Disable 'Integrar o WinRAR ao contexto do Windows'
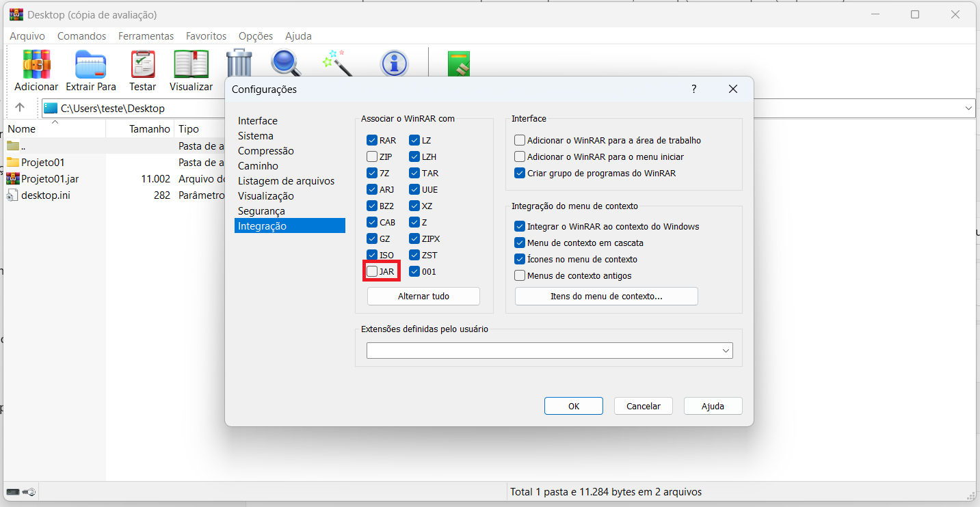The image size is (980, 507). pyautogui.click(x=520, y=227)
